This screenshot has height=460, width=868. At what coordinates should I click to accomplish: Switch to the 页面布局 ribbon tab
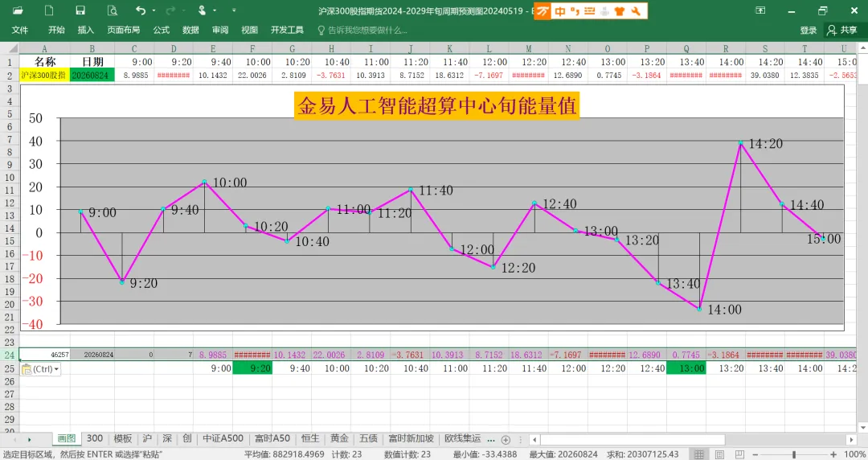coord(124,30)
